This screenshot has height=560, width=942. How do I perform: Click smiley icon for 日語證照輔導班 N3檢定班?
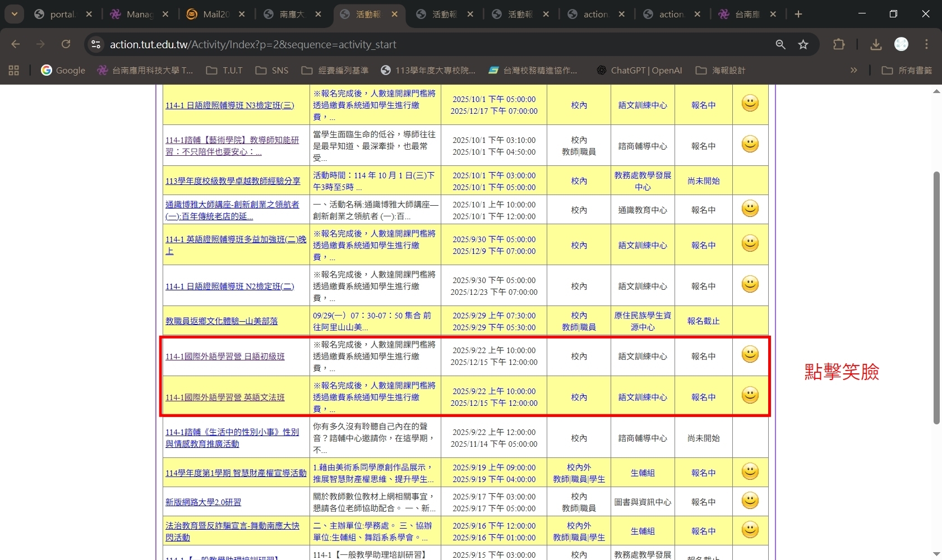750,103
